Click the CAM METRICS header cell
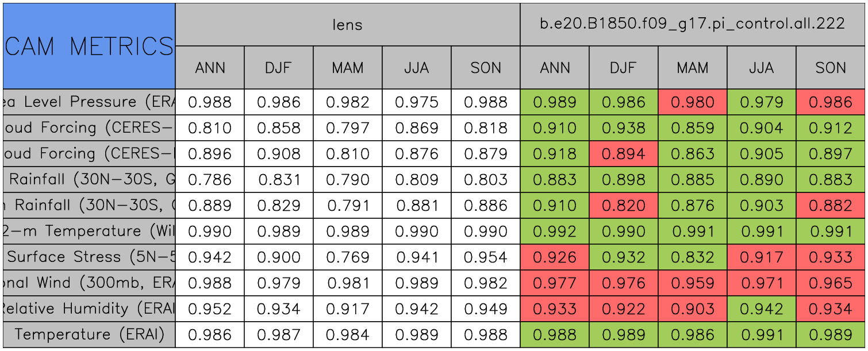Viewport: 868px width, 351px height. (89, 46)
